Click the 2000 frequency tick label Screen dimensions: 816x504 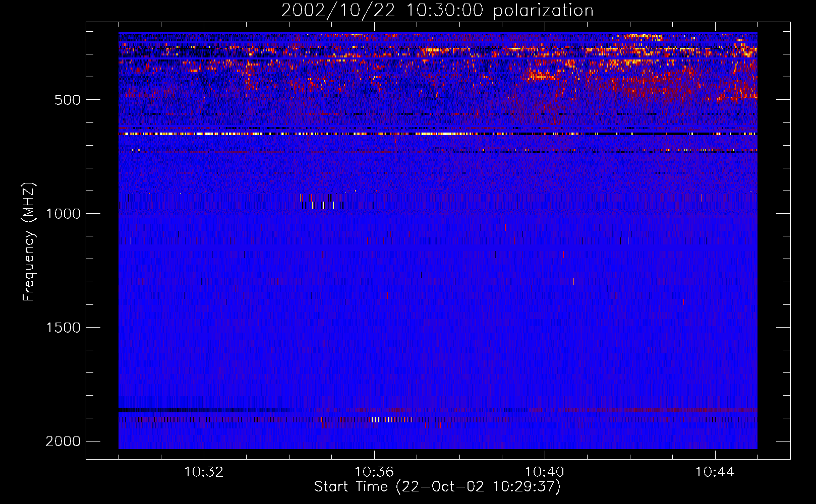click(63, 442)
